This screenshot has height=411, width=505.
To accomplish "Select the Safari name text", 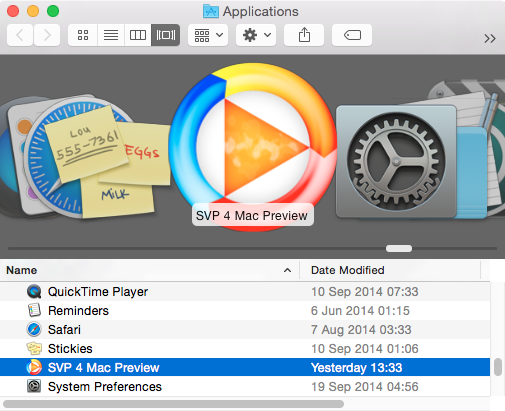I will (64, 330).
